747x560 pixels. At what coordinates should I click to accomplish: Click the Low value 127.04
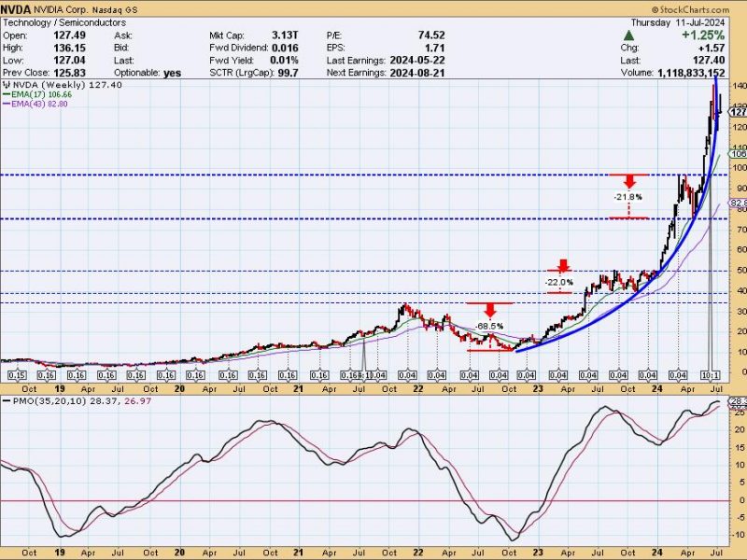[69, 60]
